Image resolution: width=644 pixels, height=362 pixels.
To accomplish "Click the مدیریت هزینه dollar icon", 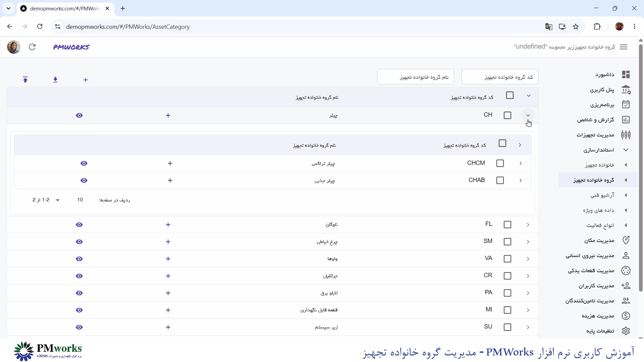I will [626, 316].
